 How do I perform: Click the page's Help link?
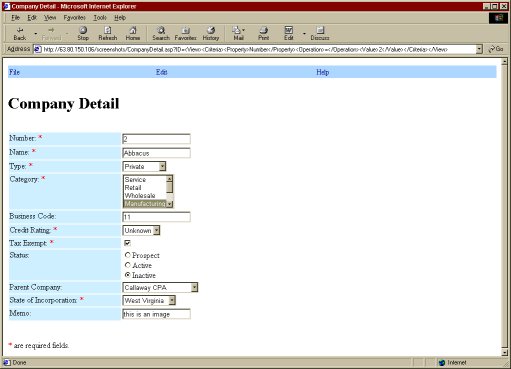click(x=323, y=72)
